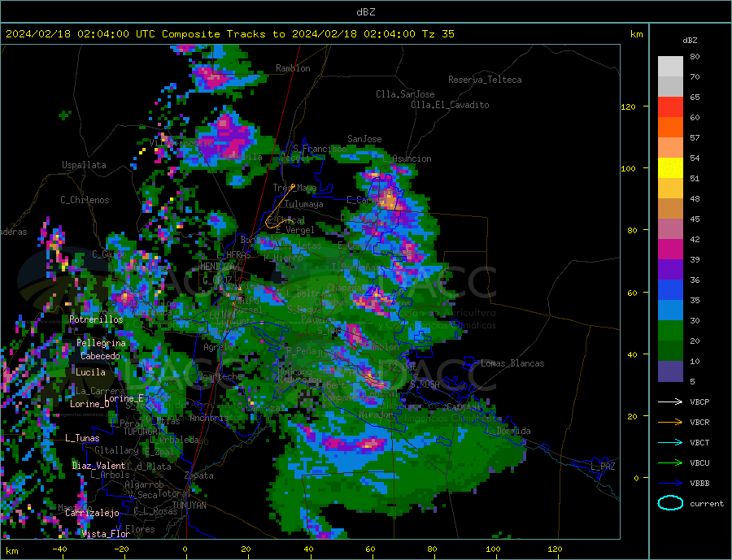
Task: Click the -40 tick on the horizontal km axis
Action: (x=59, y=549)
